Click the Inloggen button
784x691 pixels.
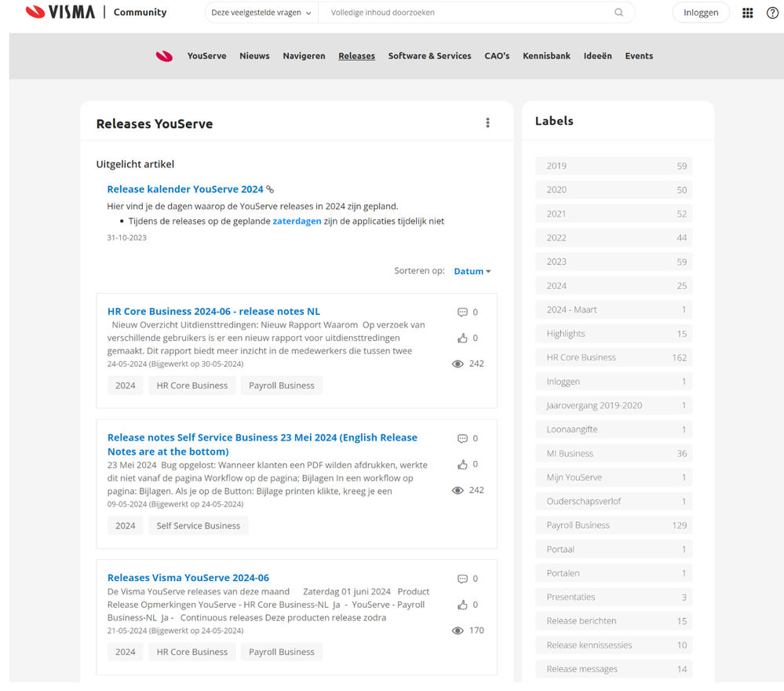701,13
